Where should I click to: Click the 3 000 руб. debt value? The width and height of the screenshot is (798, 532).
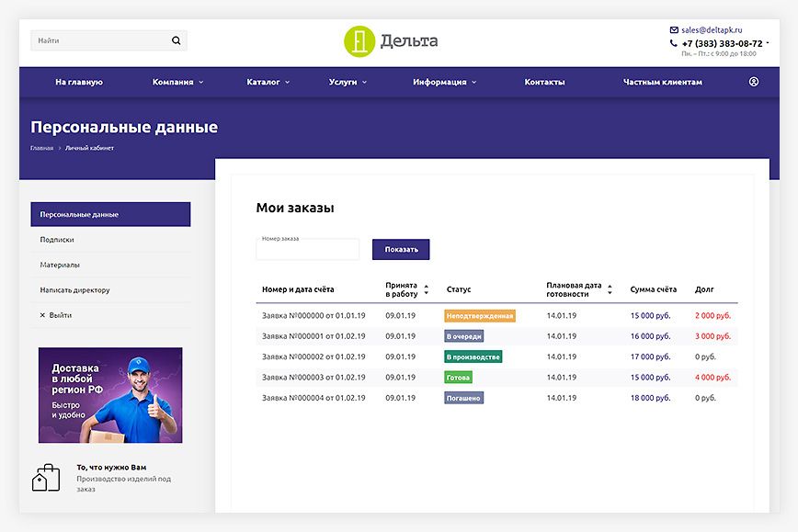[713, 336]
